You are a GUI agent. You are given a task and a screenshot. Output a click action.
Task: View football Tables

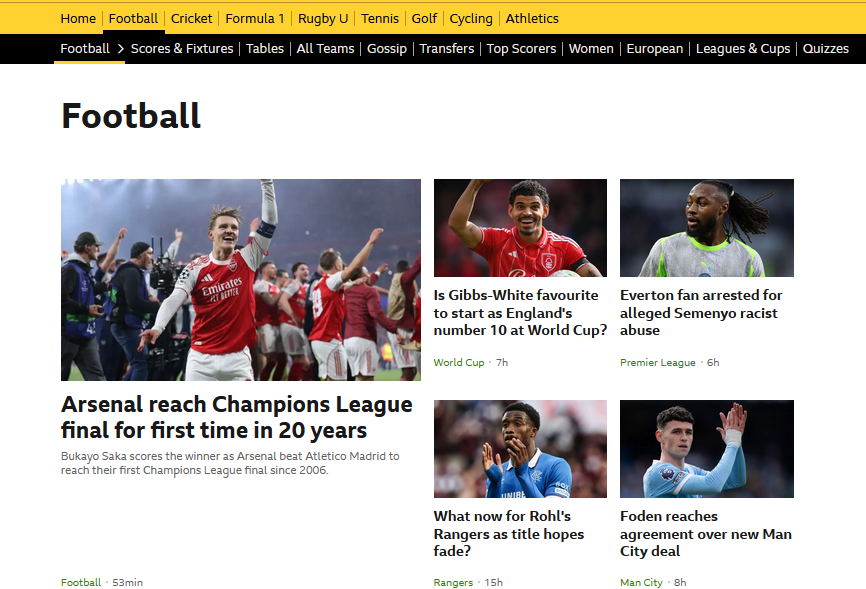pyautogui.click(x=265, y=49)
